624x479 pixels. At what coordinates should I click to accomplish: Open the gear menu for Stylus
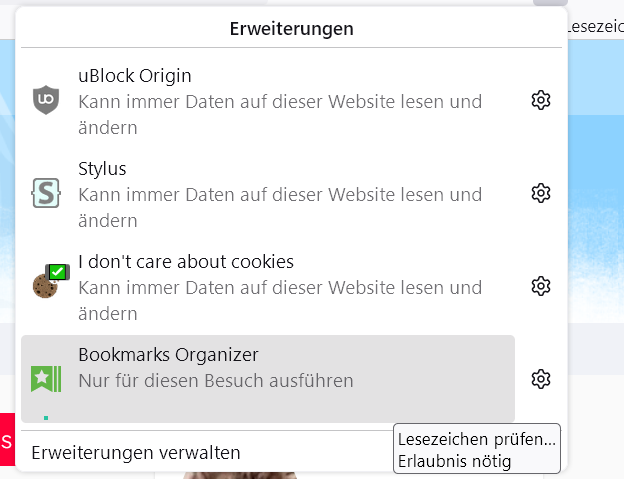click(x=541, y=193)
